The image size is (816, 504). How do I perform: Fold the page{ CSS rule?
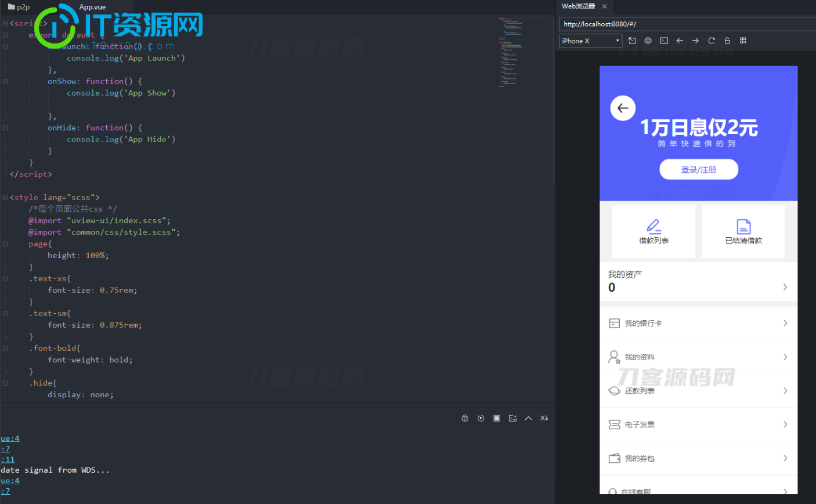click(5, 244)
